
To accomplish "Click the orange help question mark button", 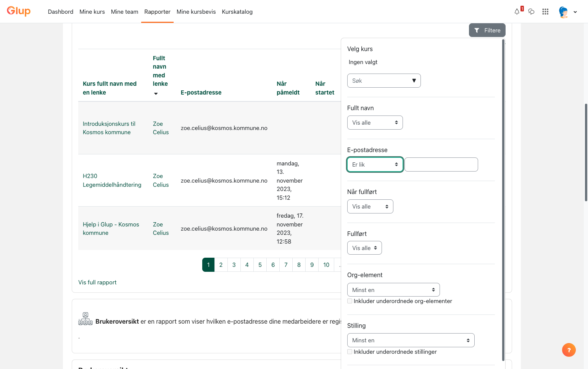I will pos(569,350).
